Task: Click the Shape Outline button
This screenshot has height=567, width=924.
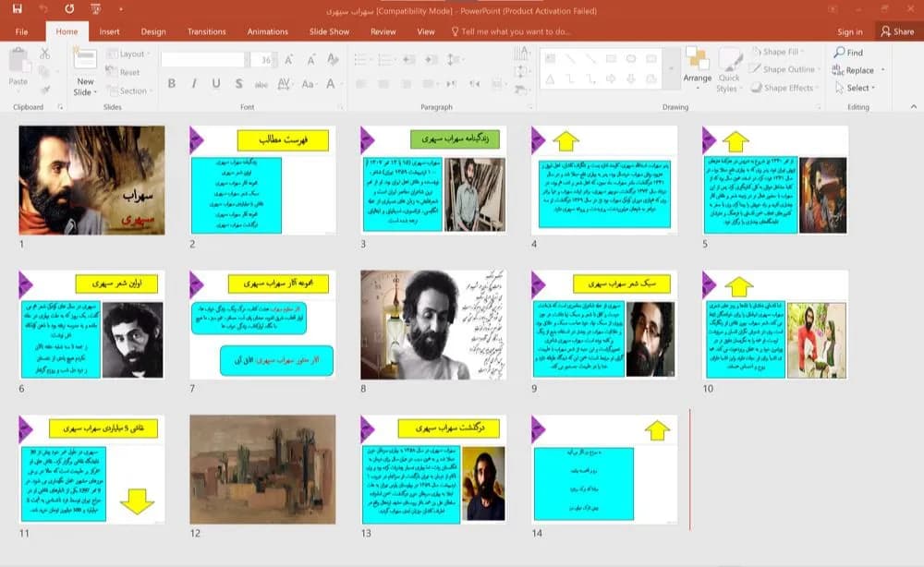Action: point(783,69)
